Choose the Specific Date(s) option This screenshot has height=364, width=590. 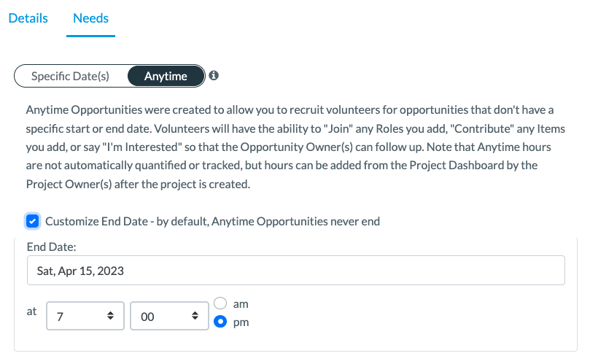click(x=70, y=76)
